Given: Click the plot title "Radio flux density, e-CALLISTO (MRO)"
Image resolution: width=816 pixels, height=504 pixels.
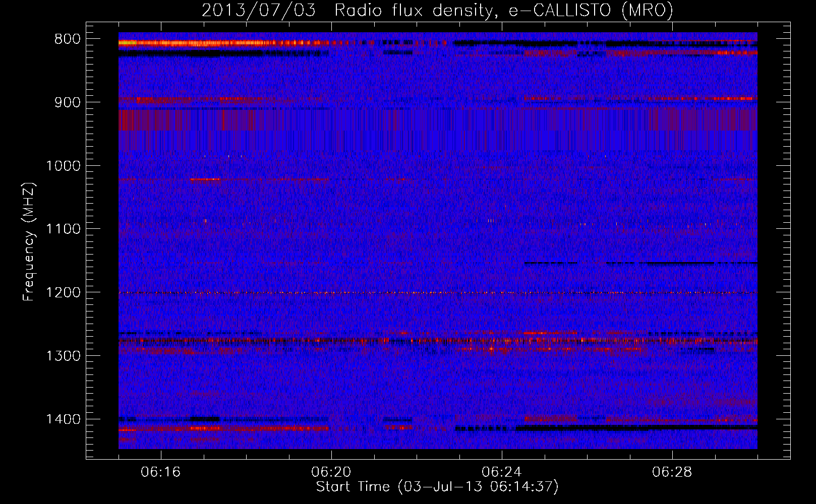Looking at the screenshot, I should point(504,11).
